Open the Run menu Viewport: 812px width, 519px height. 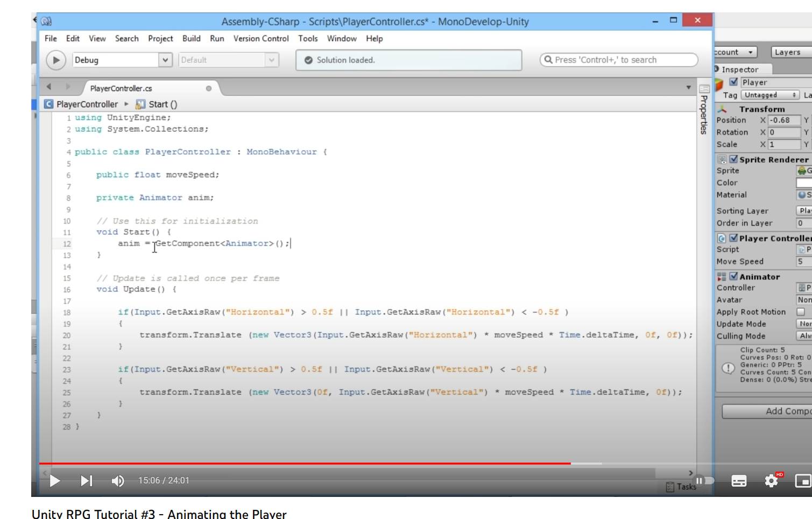coord(217,39)
